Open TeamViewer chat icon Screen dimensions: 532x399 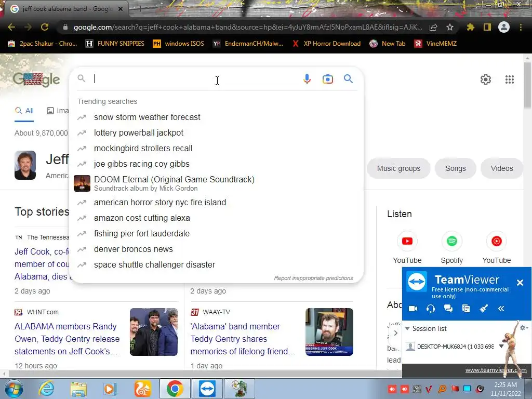coord(448,309)
